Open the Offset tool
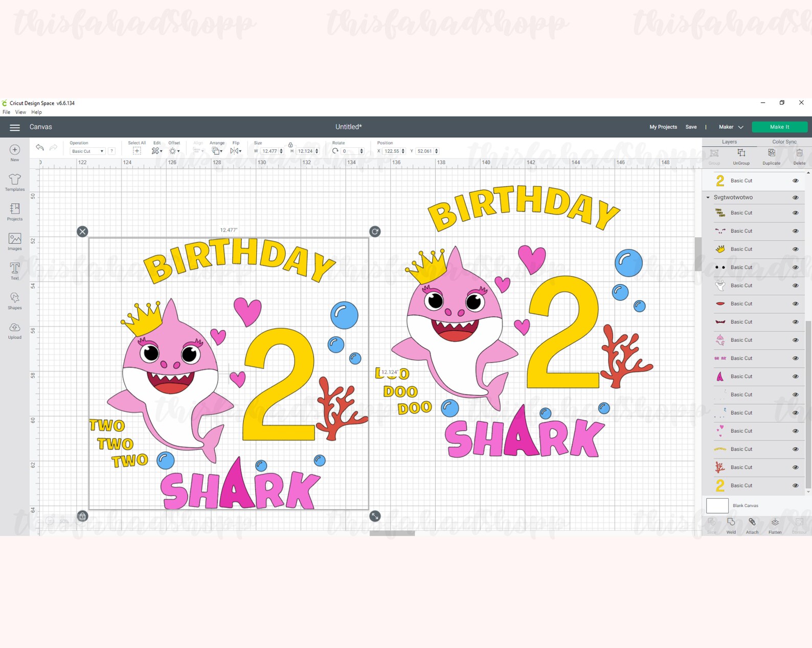This screenshot has width=812, height=648. pos(174,151)
